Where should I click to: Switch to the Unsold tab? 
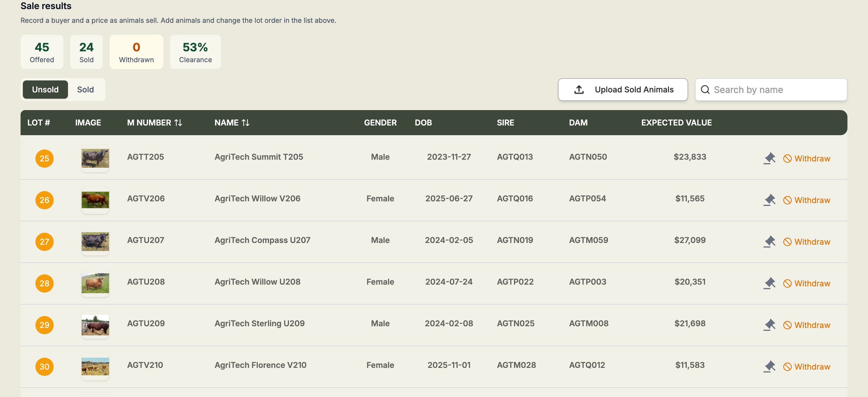point(45,90)
